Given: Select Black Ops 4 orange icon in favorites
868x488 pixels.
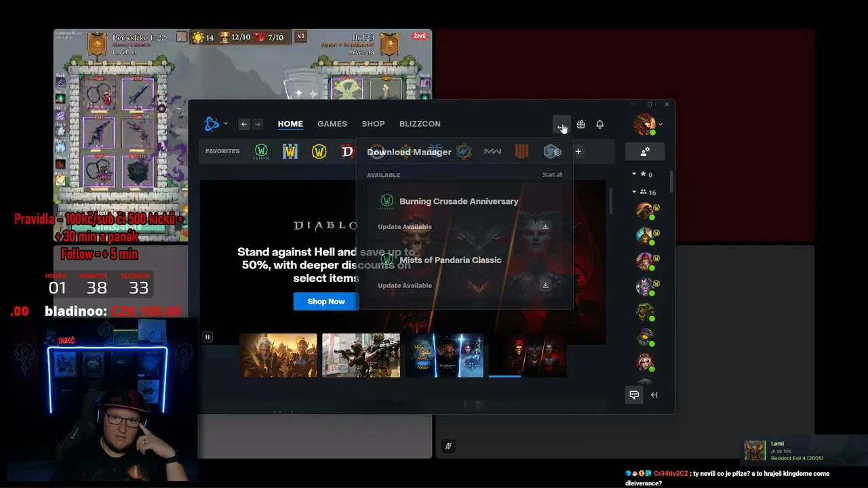Looking at the screenshot, I should [521, 151].
